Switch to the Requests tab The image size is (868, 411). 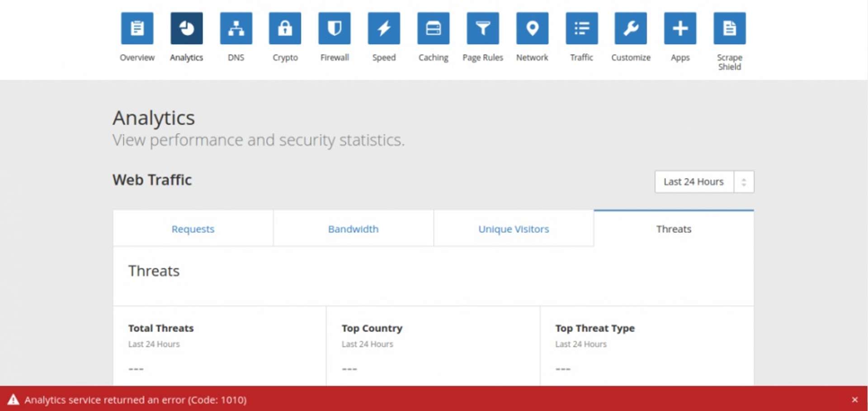point(193,229)
